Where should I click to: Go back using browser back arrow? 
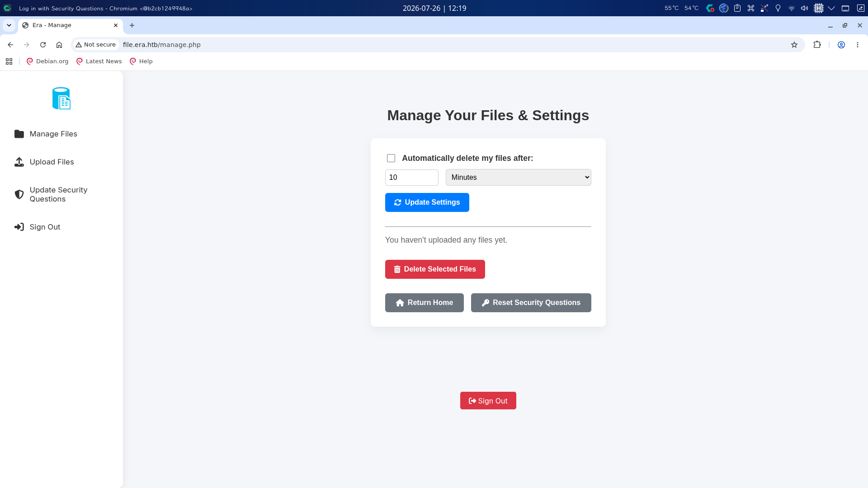point(10,45)
